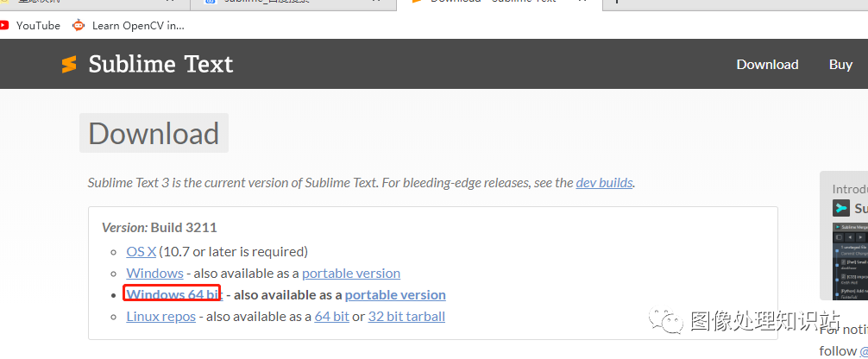868x359 pixels.
Task: Click the Sublime Text site title
Action: coord(160,64)
